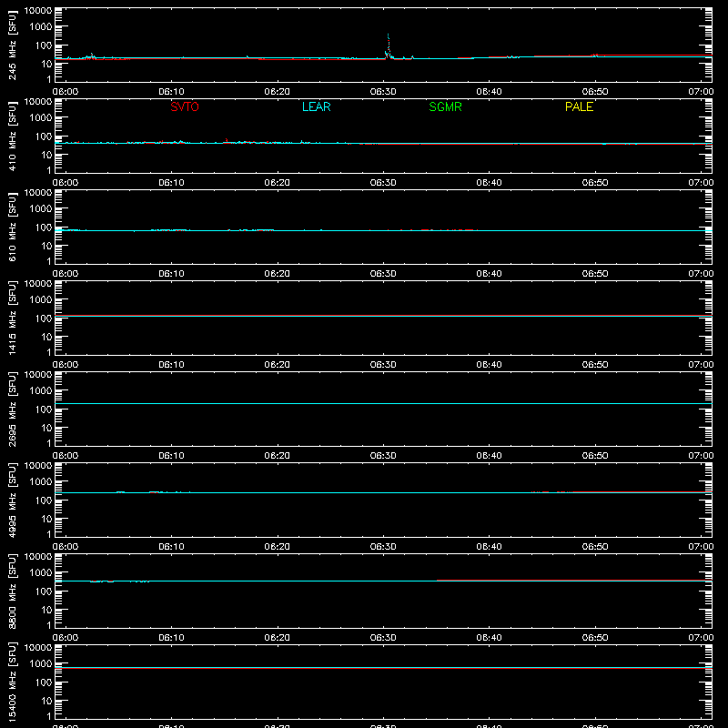Click the 06:40 label under the 4995 MHz panel
This screenshot has width=728, height=728.
pyautogui.click(x=489, y=547)
